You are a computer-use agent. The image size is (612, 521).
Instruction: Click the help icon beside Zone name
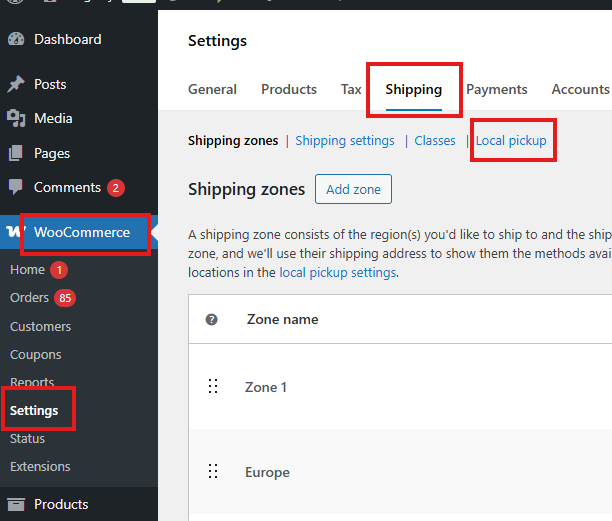[x=212, y=320]
